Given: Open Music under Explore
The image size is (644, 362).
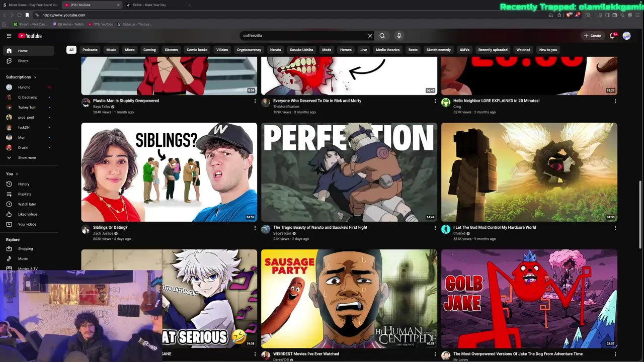Looking at the screenshot, I should (x=29, y=258).
